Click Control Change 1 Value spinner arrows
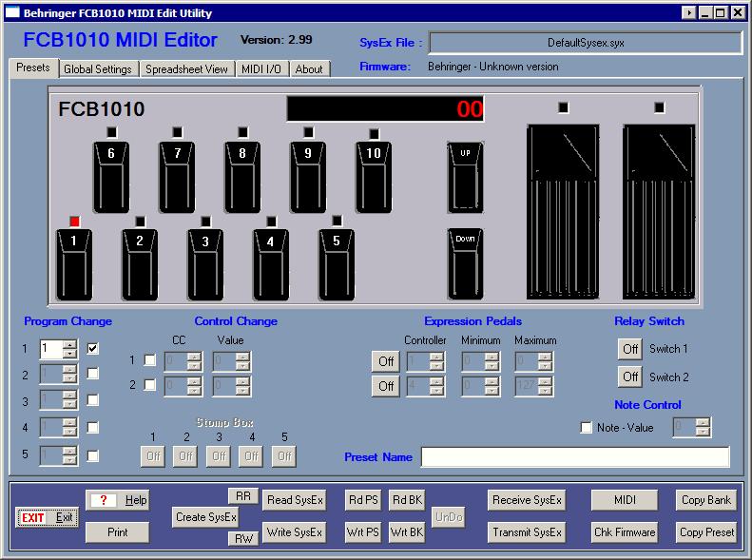The image size is (752, 560). (242, 361)
